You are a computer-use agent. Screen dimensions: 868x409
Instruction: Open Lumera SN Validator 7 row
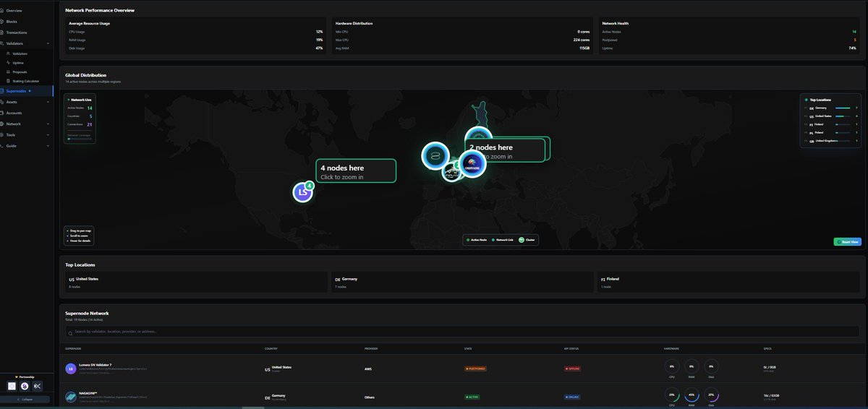[x=463, y=368]
